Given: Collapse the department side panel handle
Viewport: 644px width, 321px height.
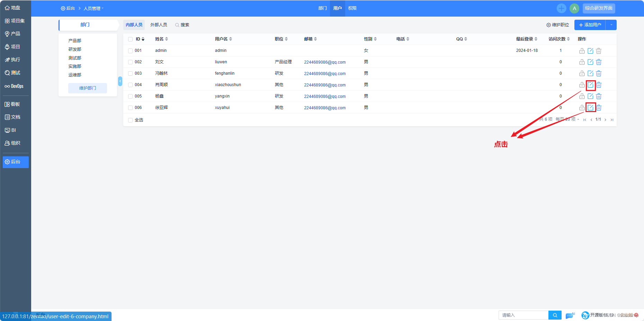Looking at the screenshot, I should [x=120, y=81].
